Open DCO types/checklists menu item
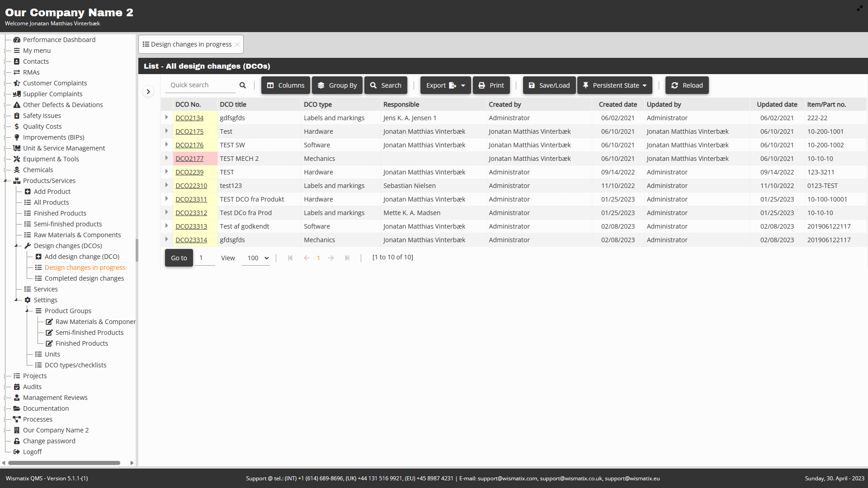The width and height of the screenshot is (868, 488). coord(75,365)
